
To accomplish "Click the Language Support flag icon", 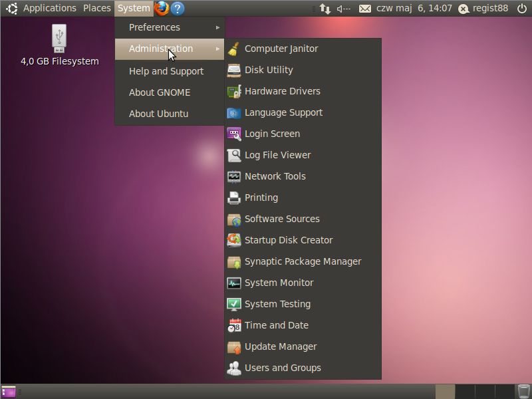I will [x=234, y=113].
